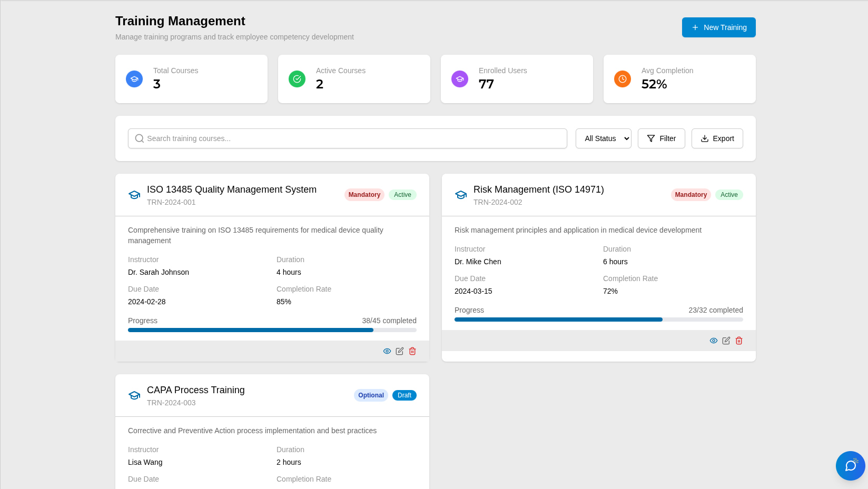This screenshot has height=489, width=868.
Task: Click the graduation cap icon beside CAPA Process Training
Action: [134, 395]
